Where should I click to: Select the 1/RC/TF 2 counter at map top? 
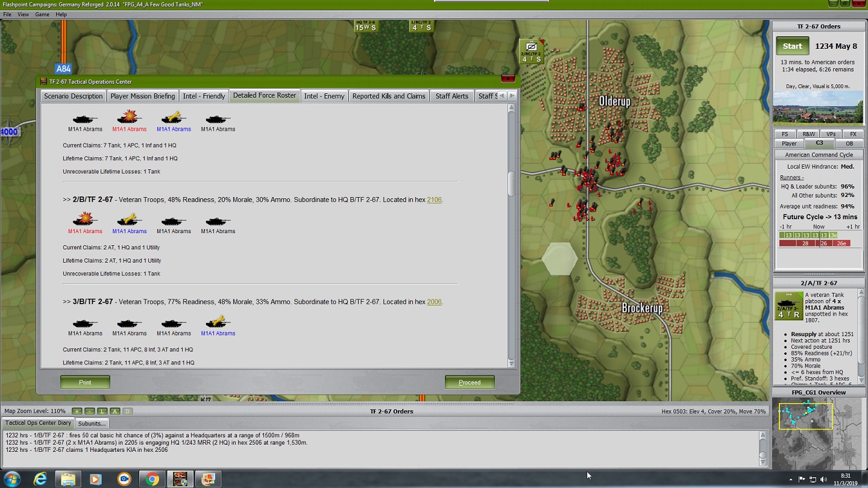(421, 25)
